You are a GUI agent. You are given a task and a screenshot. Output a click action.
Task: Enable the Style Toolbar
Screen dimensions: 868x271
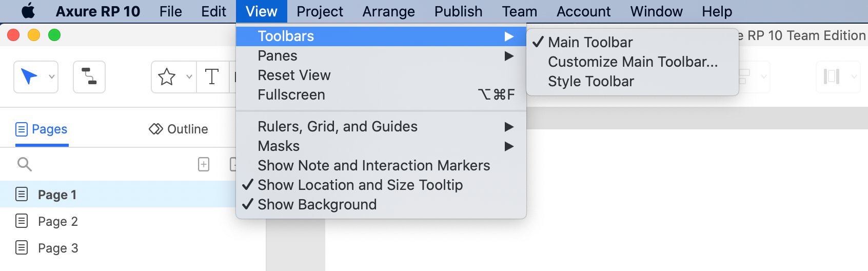coord(590,81)
